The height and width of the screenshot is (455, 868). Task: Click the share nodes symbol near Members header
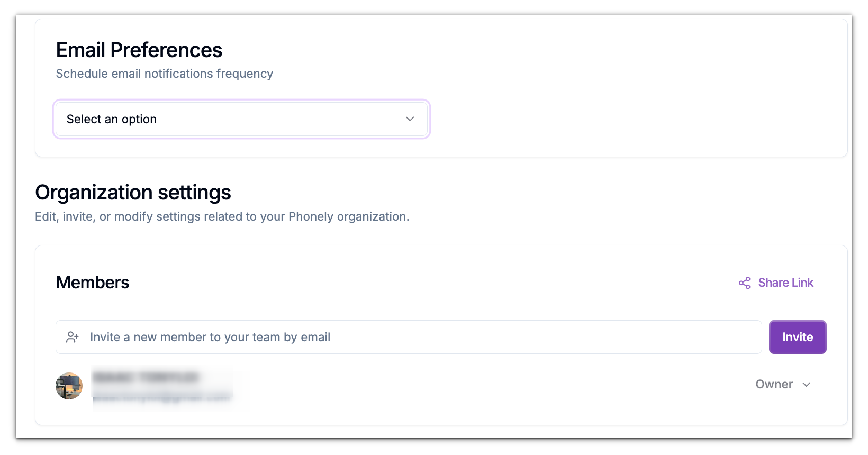coord(745,283)
